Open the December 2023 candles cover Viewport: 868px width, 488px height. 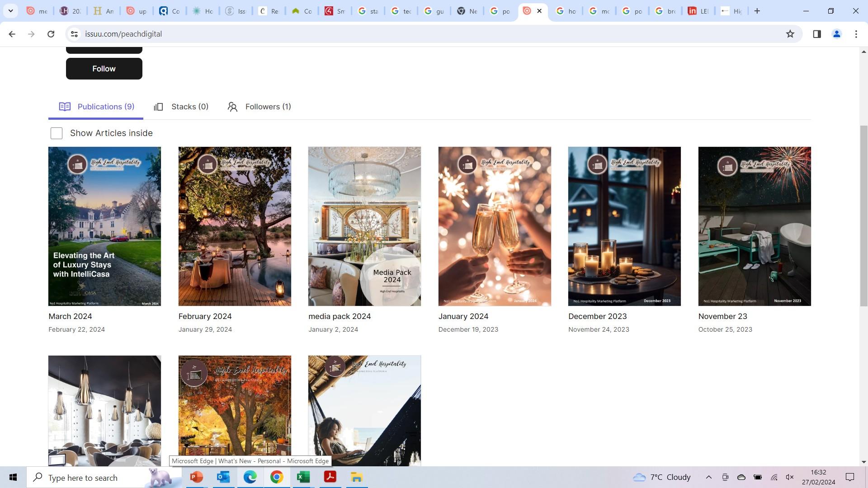click(624, 226)
